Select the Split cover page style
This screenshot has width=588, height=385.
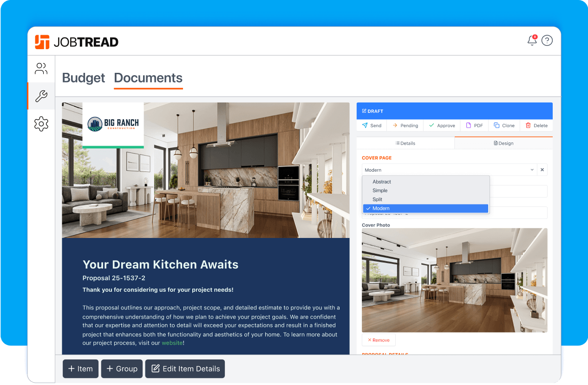[378, 199]
